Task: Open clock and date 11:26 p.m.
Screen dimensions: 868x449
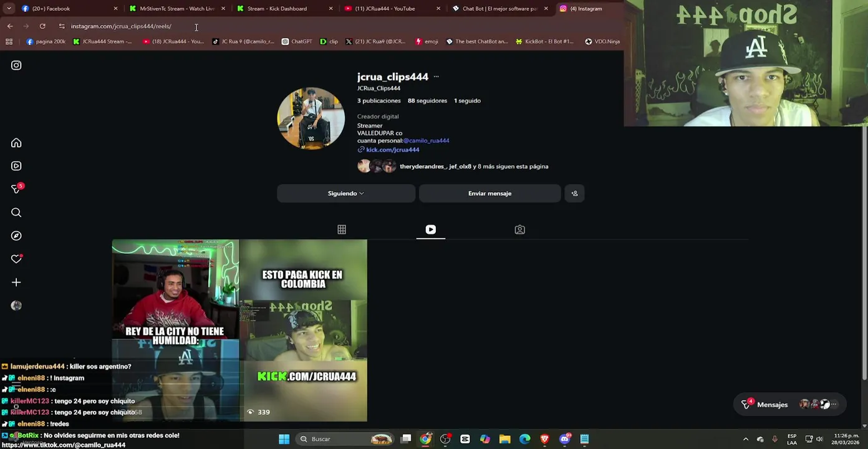Action: click(846, 439)
